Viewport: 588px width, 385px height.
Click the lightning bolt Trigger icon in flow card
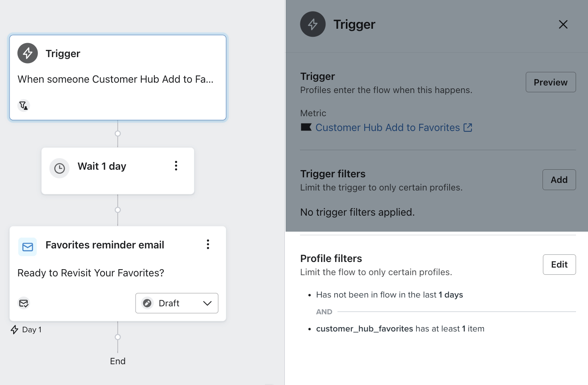(x=28, y=53)
